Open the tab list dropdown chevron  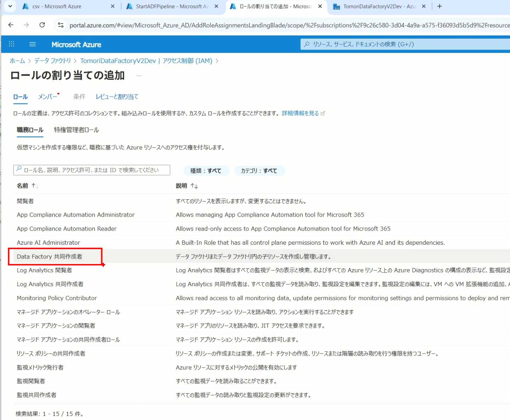10,6
